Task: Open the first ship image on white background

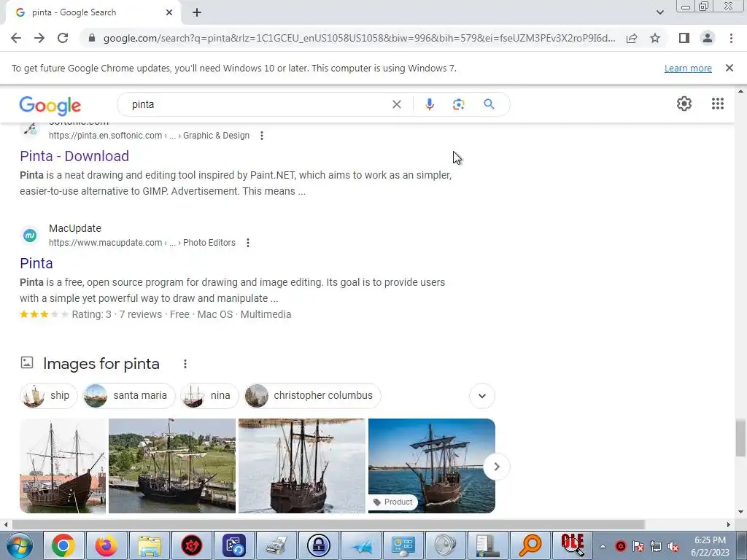Action: click(63, 466)
